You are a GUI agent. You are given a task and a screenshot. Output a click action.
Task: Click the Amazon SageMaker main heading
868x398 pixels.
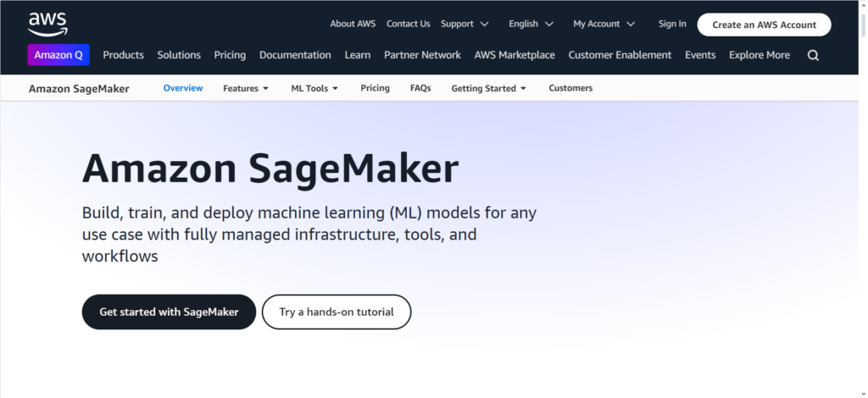270,168
